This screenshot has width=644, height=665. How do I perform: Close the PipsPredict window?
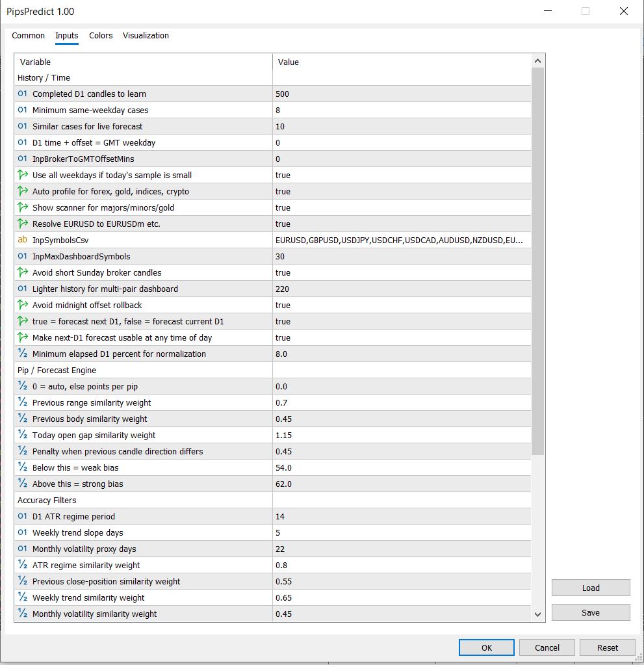pyautogui.click(x=624, y=12)
